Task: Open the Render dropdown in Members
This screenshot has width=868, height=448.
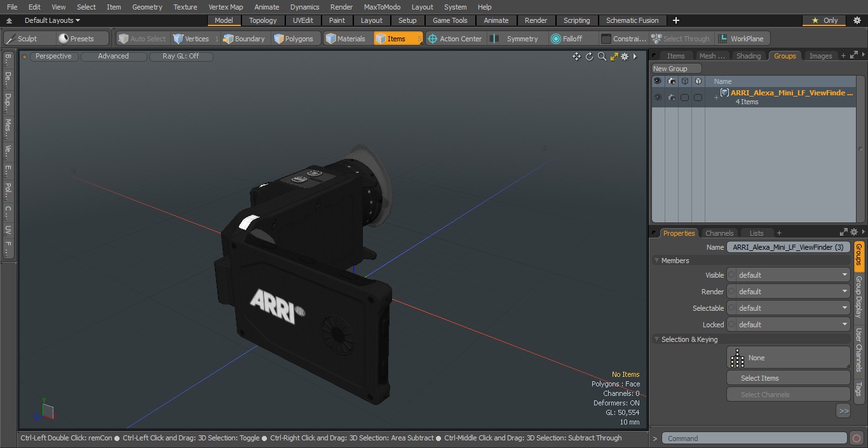Action: pyautogui.click(x=788, y=292)
